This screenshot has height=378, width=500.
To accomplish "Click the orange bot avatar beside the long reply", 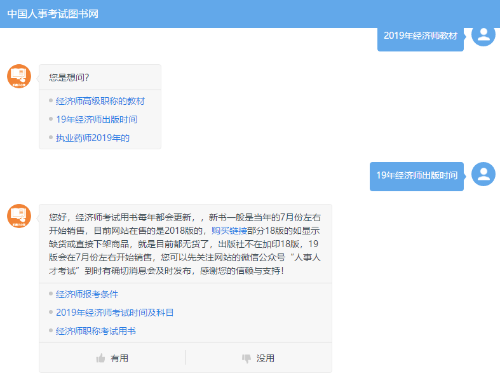I will [19, 216].
